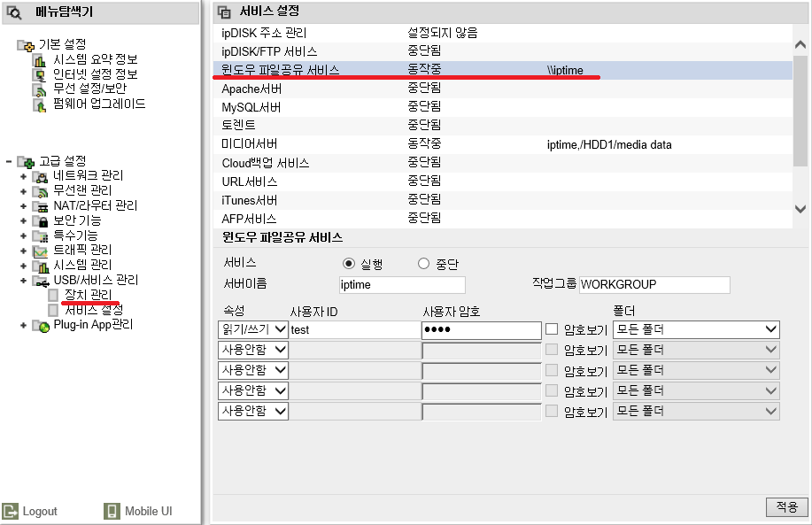Open 장치 관리 menu item
Screen dimensions: 812x525
[88, 295]
